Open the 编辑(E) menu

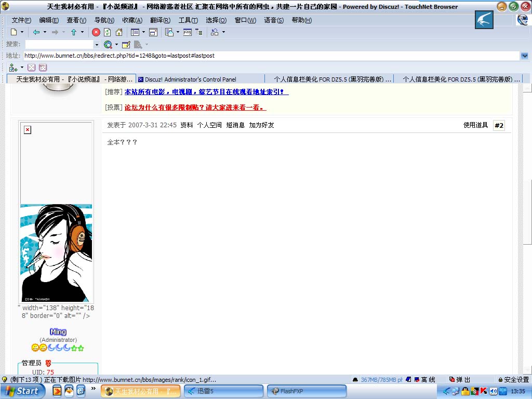coord(49,20)
